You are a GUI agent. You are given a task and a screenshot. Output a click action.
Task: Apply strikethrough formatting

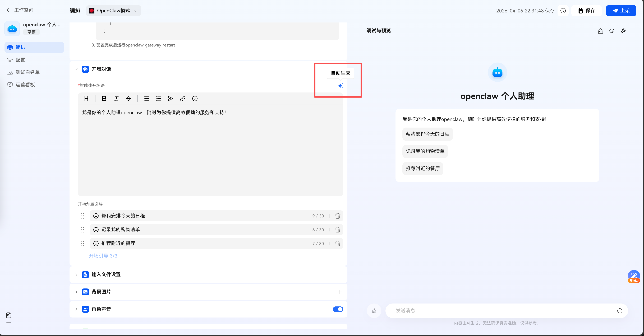coord(128,99)
